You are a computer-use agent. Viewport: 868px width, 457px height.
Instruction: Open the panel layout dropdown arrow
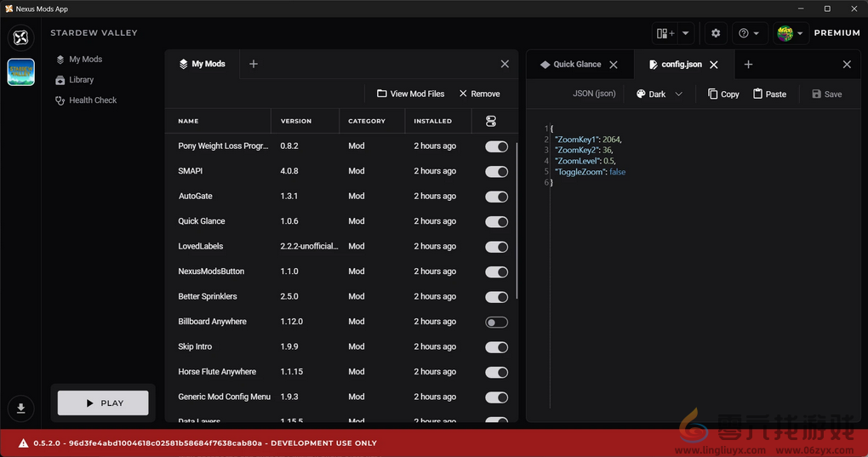(686, 33)
